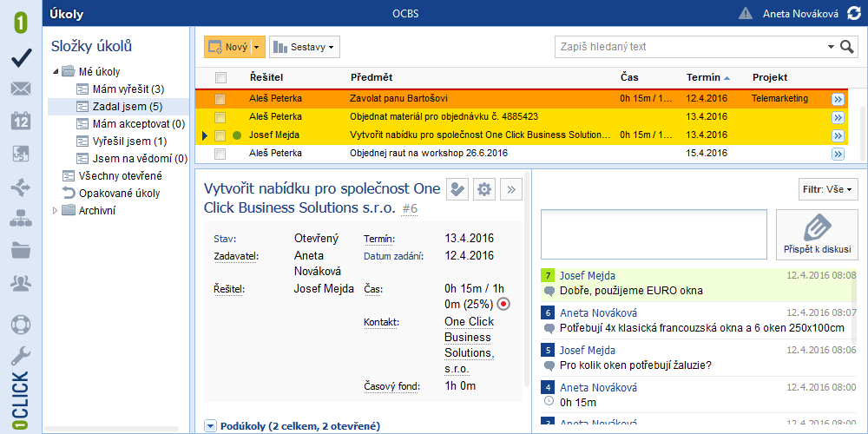Click the Nový new task button
The height and width of the screenshot is (434, 868).
point(228,47)
